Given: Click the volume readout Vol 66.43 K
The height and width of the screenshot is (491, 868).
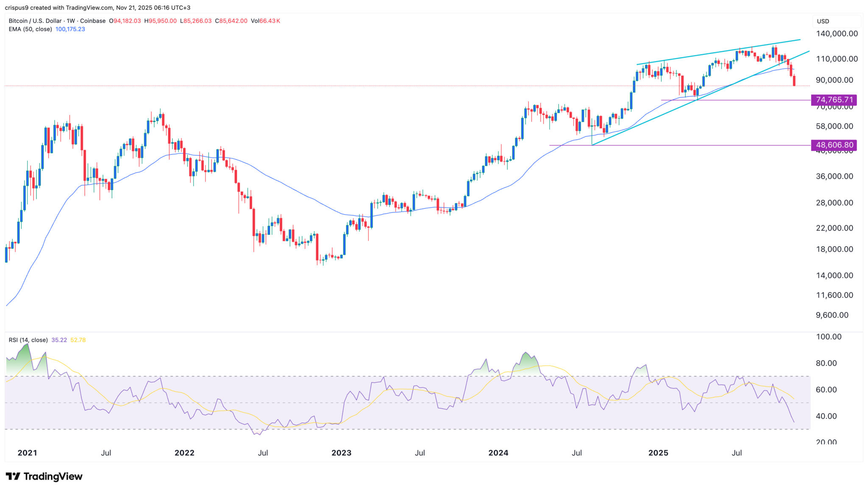Looking at the screenshot, I should 265,21.
